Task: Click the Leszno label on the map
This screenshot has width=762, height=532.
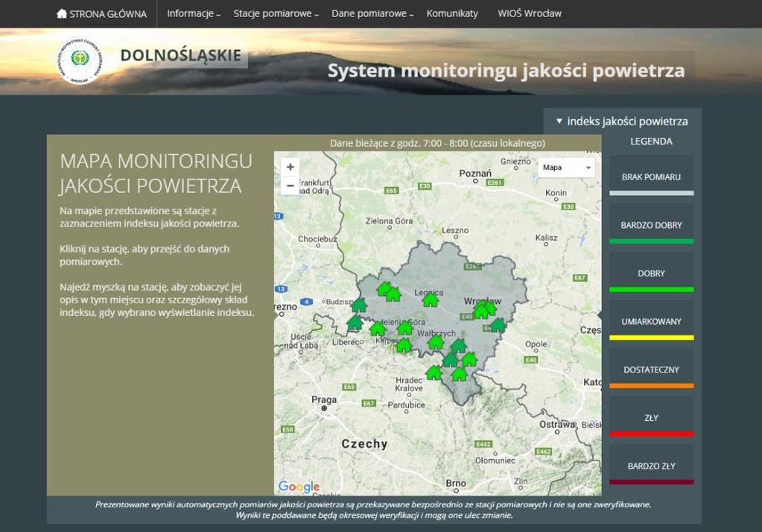Action: pyautogui.click(x=455, y=230)
